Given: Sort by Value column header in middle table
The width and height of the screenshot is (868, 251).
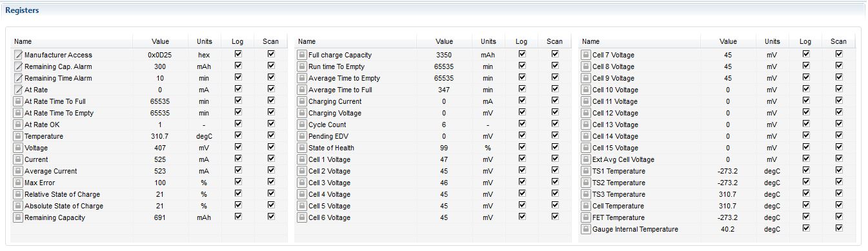Looking at the screenshot, I should (x=444, y=41).
